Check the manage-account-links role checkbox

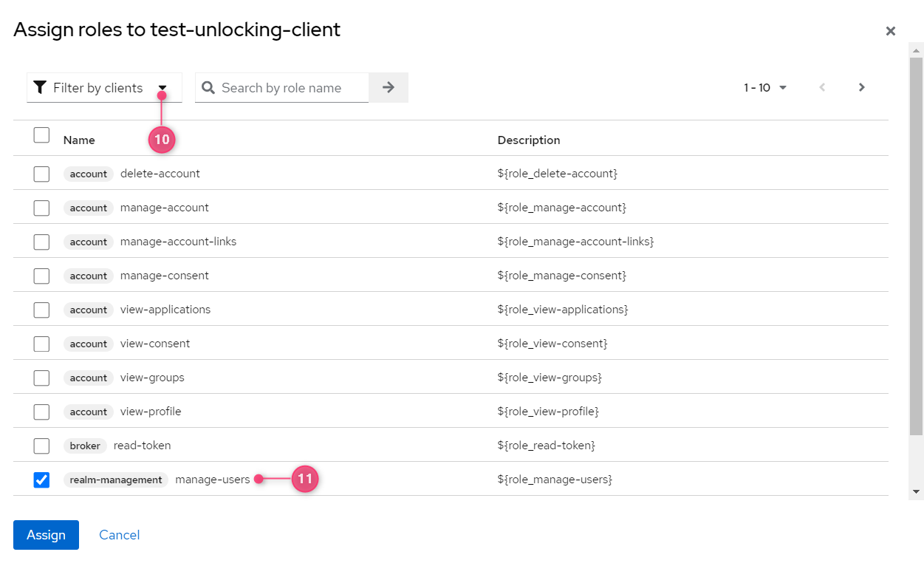pyautogui.click(x=41, y=242)
